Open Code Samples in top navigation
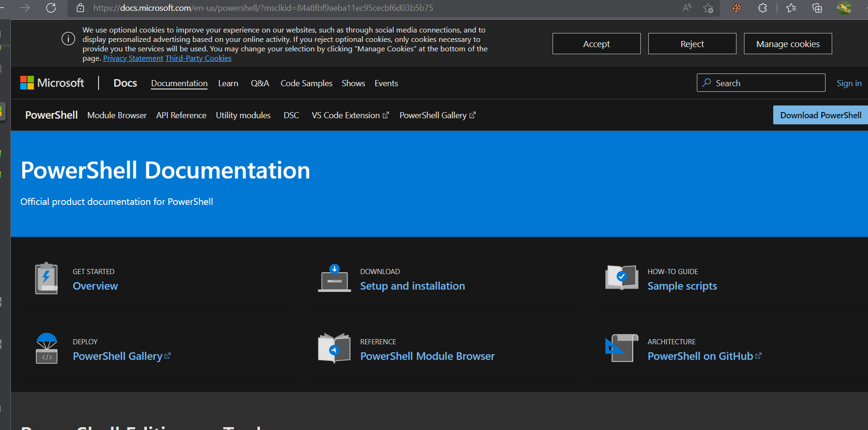 (x=306, y=83)
